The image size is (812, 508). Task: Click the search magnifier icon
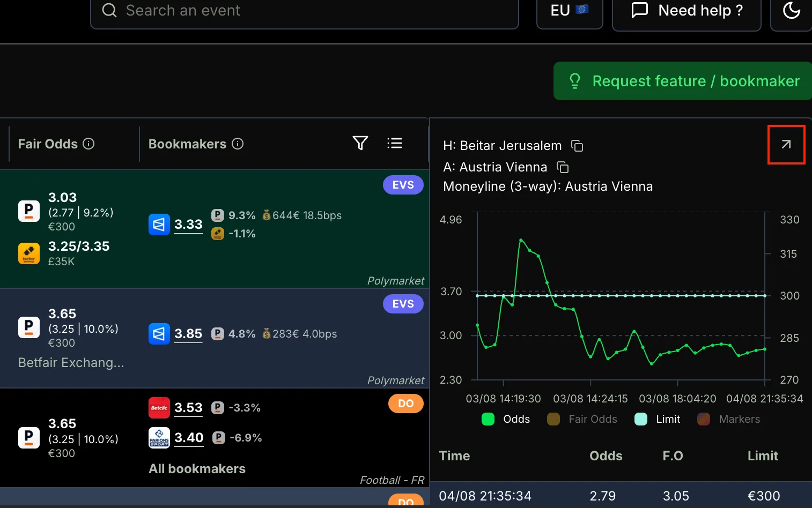(x=109, y=10)
